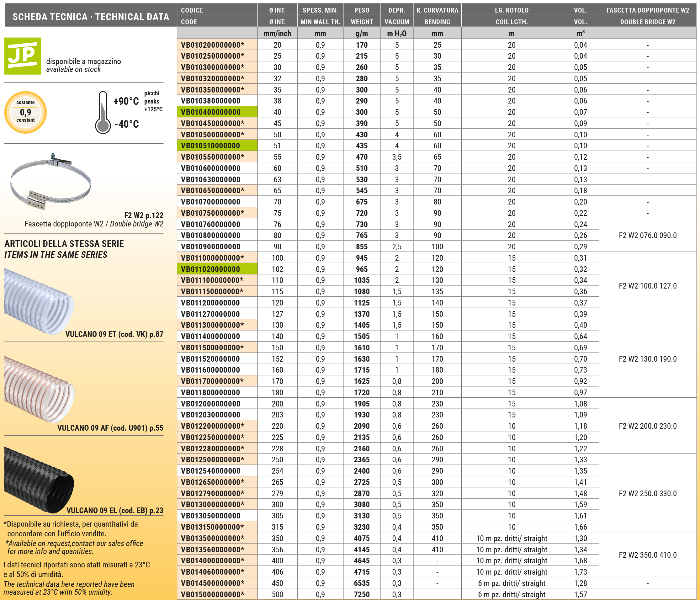Screen dimensions: 700x600
Task: Open VULCANO 09 AF (cod. U901) p.55 reference
Action: tap(110, 428)
